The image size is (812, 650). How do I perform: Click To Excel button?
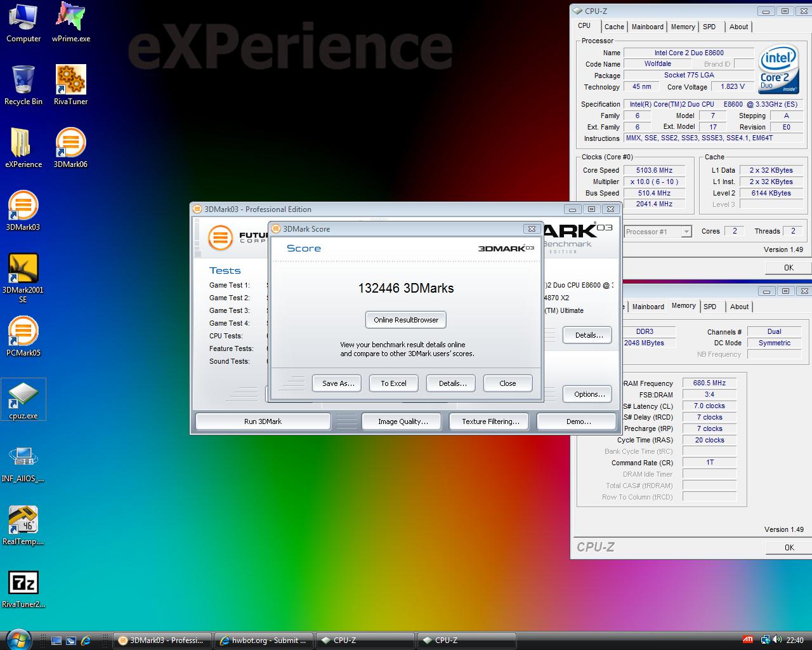393,383
